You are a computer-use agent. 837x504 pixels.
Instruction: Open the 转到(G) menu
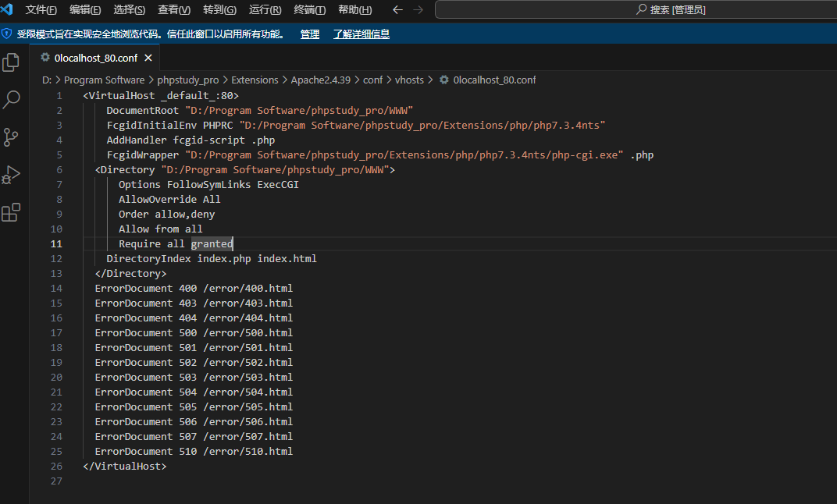[x=219, y=9]
